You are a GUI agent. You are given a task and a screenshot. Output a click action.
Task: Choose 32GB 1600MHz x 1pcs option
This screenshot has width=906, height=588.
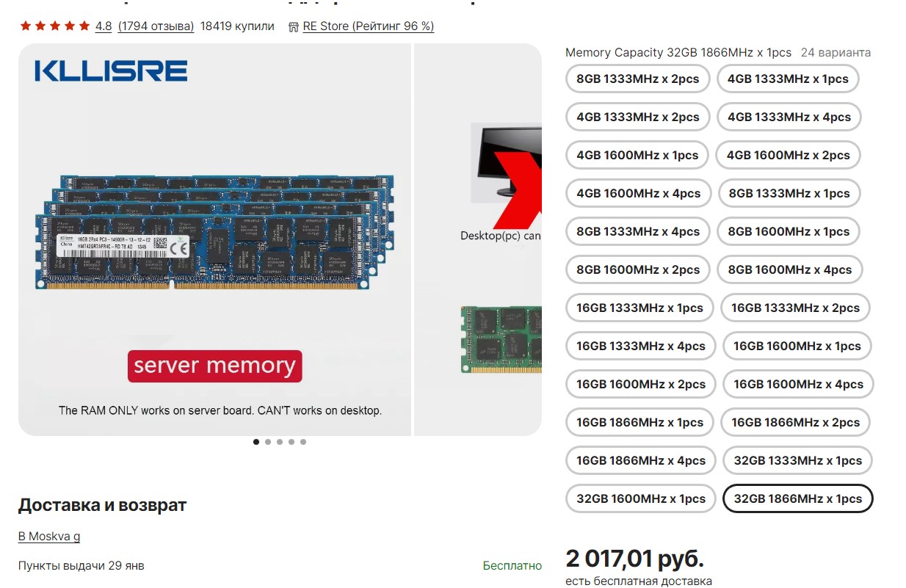tap(641, 498)
